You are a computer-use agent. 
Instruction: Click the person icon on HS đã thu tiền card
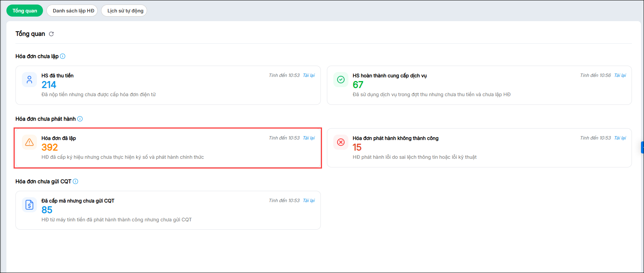click(x=29, y=80)
